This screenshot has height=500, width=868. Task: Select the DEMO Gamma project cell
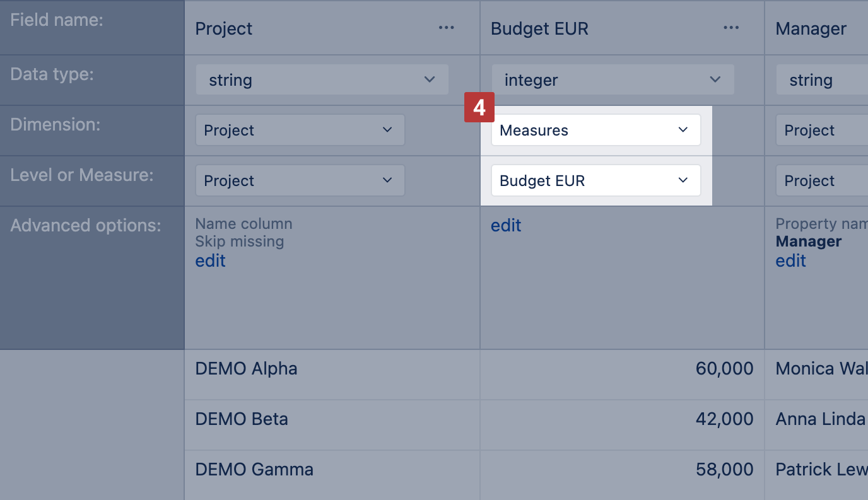point(254,470)
